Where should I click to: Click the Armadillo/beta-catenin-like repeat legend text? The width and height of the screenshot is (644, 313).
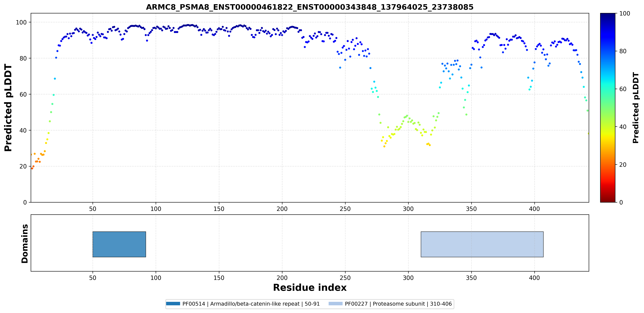tap(255, 304)
